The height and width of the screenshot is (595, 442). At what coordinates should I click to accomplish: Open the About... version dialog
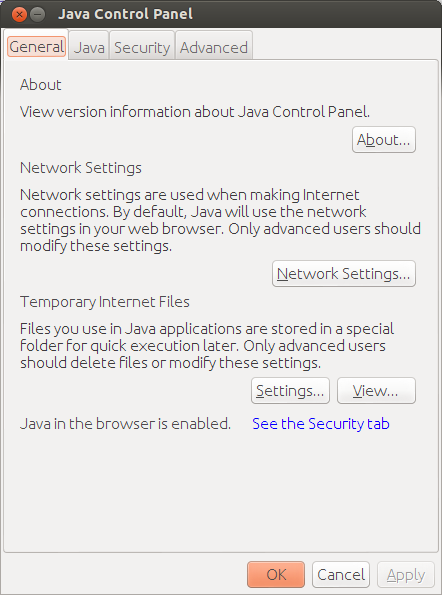384,140
